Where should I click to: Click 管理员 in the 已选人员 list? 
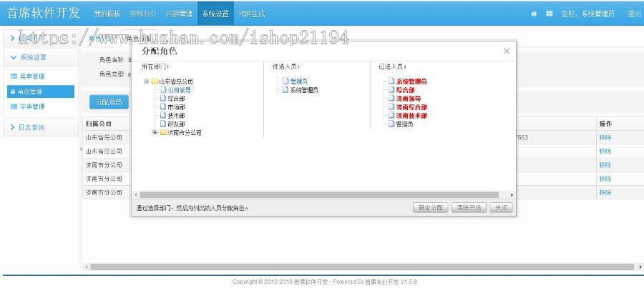[404, 124]
